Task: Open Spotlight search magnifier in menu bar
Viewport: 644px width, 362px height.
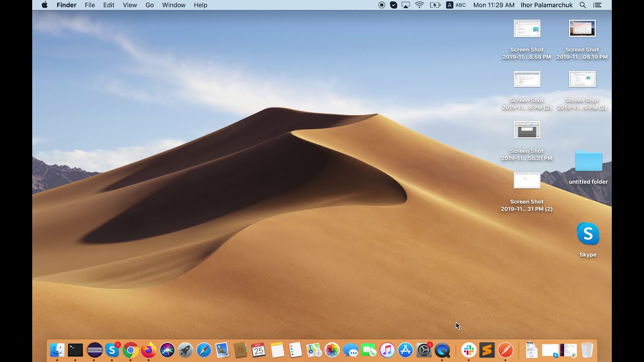Action: point(583,5)
